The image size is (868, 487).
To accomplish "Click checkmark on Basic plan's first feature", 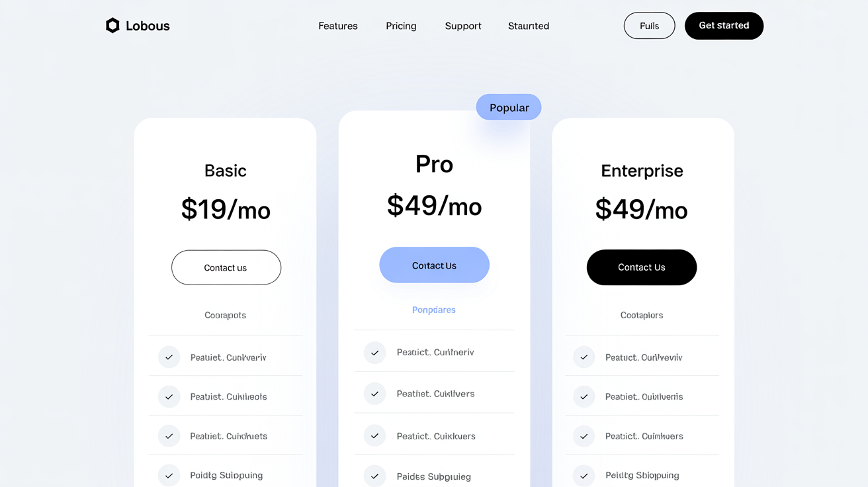I will 169,357.
